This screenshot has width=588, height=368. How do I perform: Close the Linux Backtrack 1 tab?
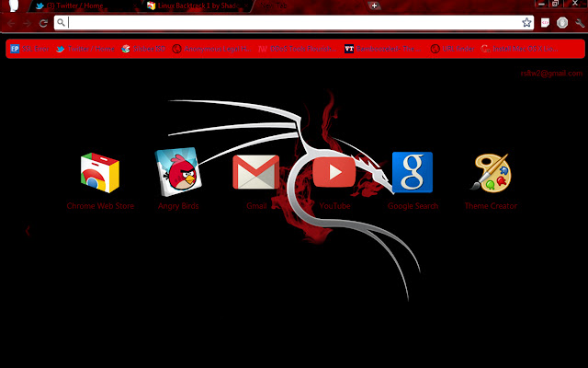click(246, 6)
